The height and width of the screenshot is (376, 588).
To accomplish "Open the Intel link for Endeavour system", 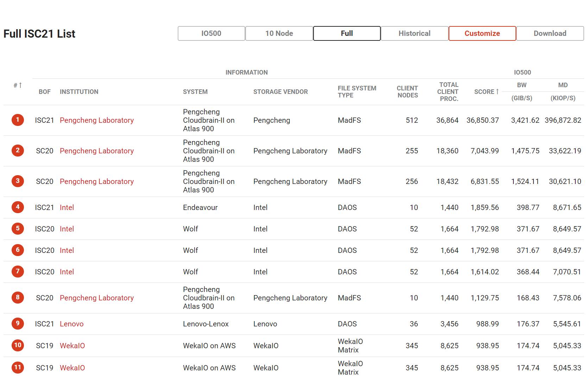I will pyautogui.click(x=67, y=208).
